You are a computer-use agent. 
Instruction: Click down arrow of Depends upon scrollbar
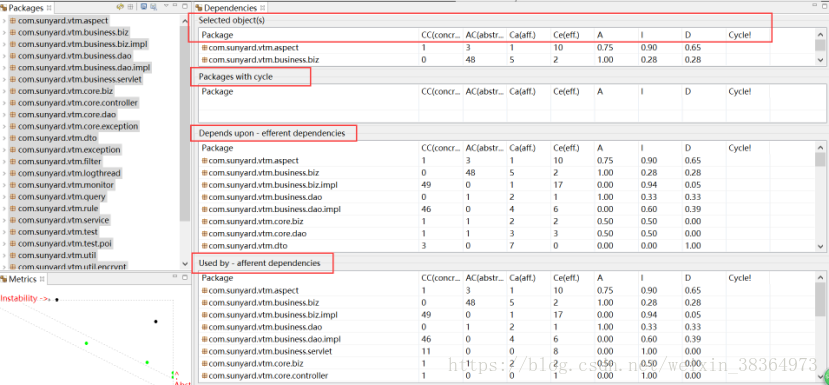[820, 246]
